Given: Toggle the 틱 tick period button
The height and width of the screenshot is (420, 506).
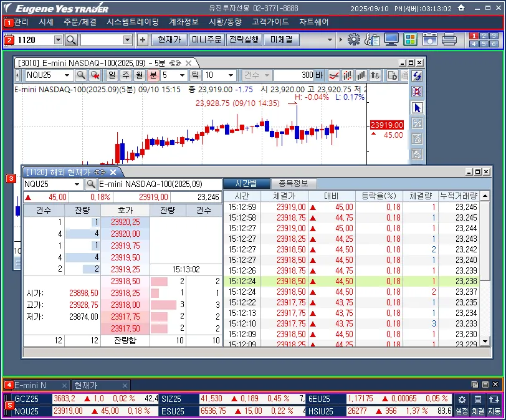Looking at the screenshot, I should (195, 75).
